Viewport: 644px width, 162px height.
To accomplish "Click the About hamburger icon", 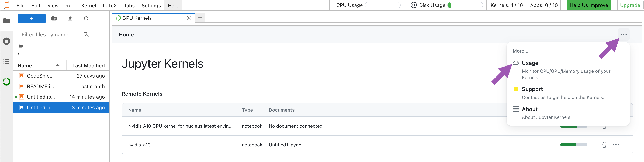I will coord(515,109).
